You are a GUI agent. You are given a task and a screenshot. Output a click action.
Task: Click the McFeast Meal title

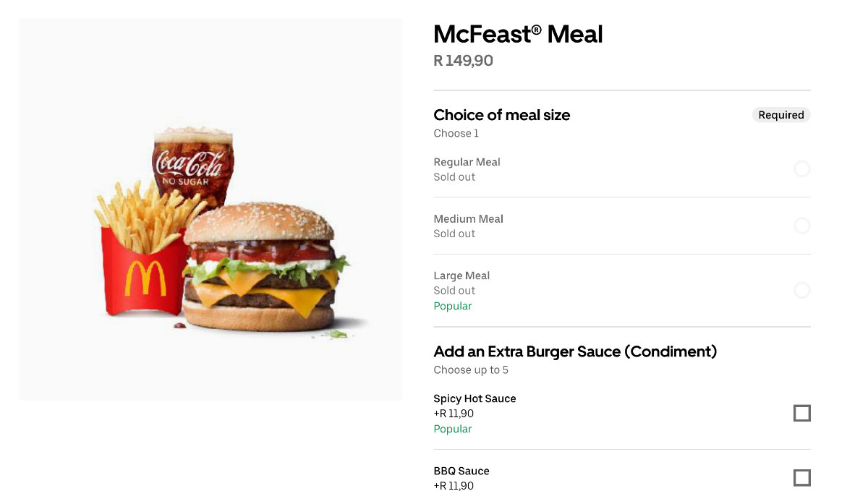coord(518,34)
